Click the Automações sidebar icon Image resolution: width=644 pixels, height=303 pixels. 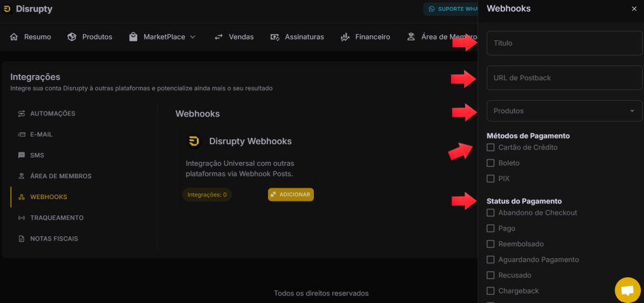21,113
